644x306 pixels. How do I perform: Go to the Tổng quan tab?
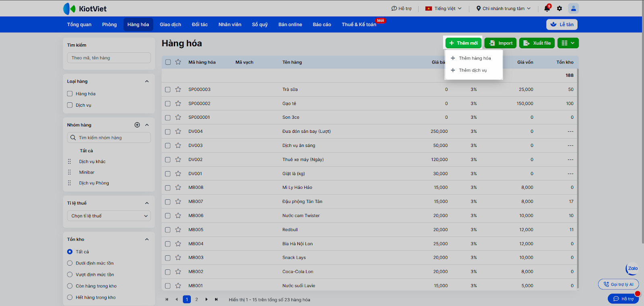[79, 25]
